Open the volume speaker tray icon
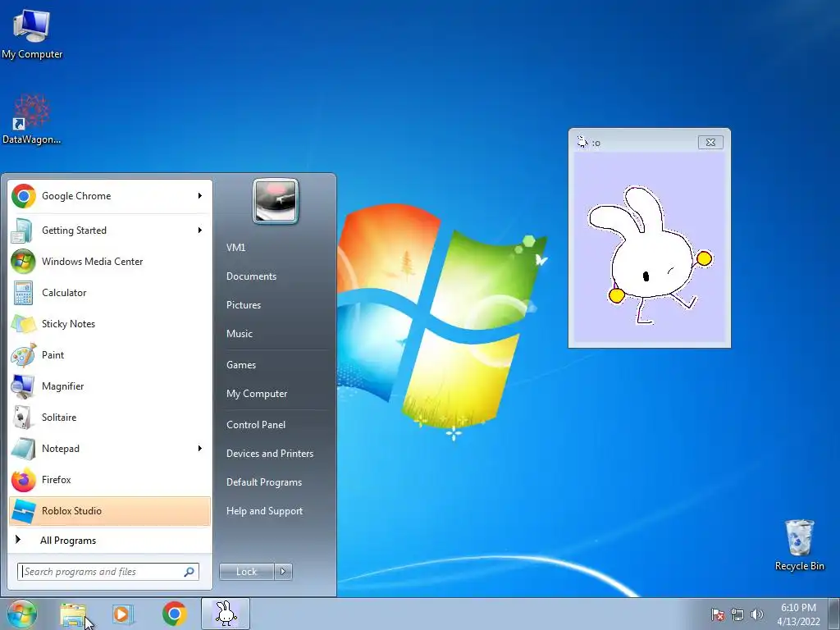The height and width of the screenshot is (630, 840). click(x=756, y=614)
